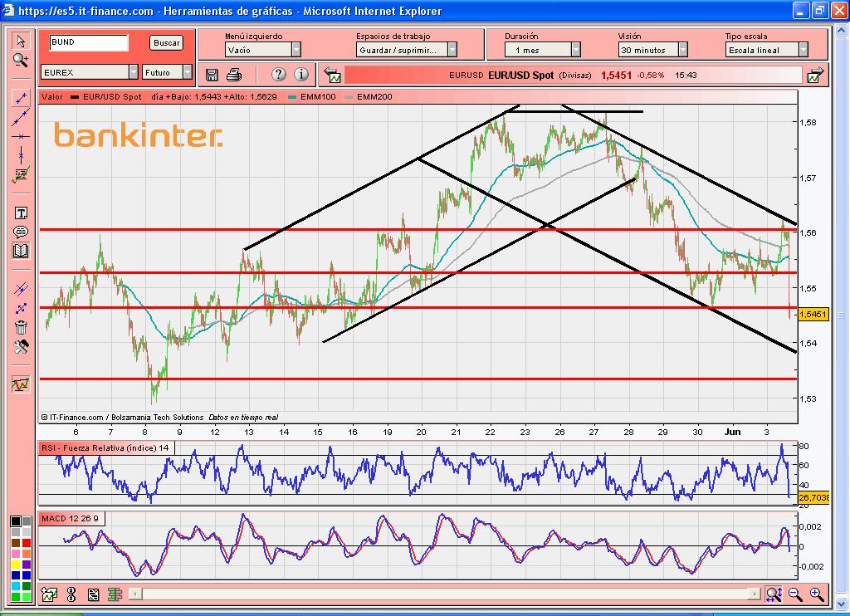Click the chart scrollbar left arrow

pyautogui.click(x=135, y=594)
